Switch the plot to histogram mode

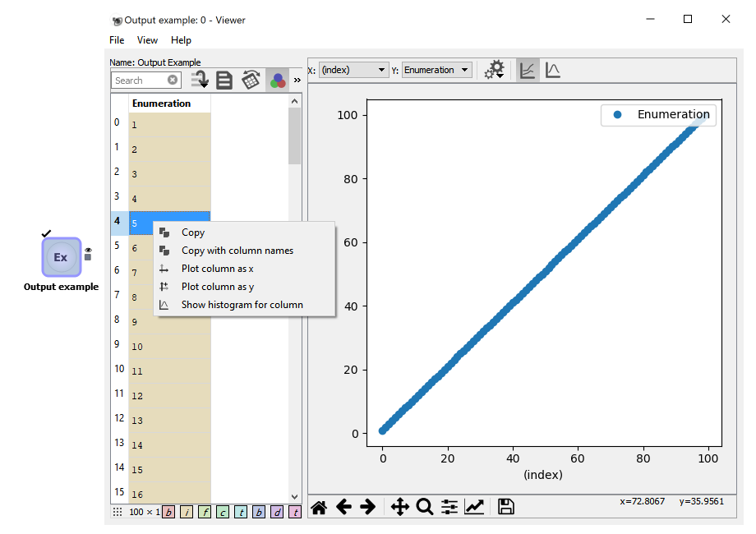551,70
